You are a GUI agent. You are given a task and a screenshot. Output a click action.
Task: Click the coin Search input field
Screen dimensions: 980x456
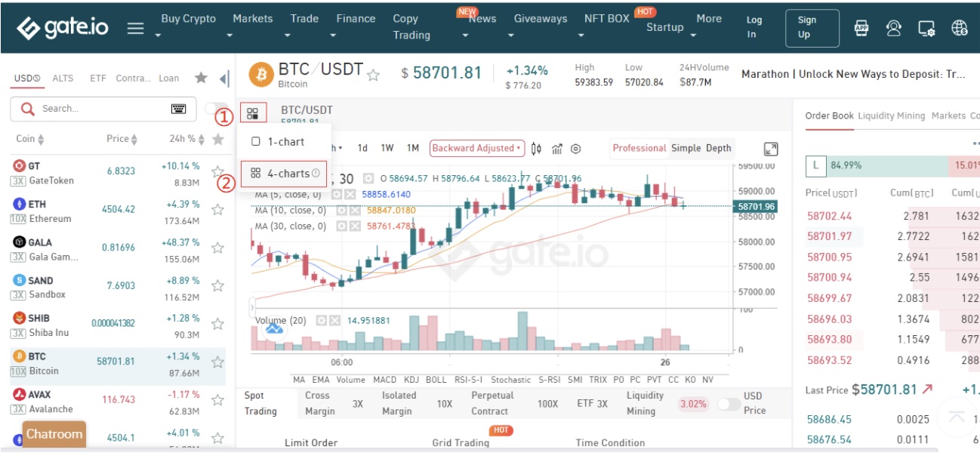(102, 109)
